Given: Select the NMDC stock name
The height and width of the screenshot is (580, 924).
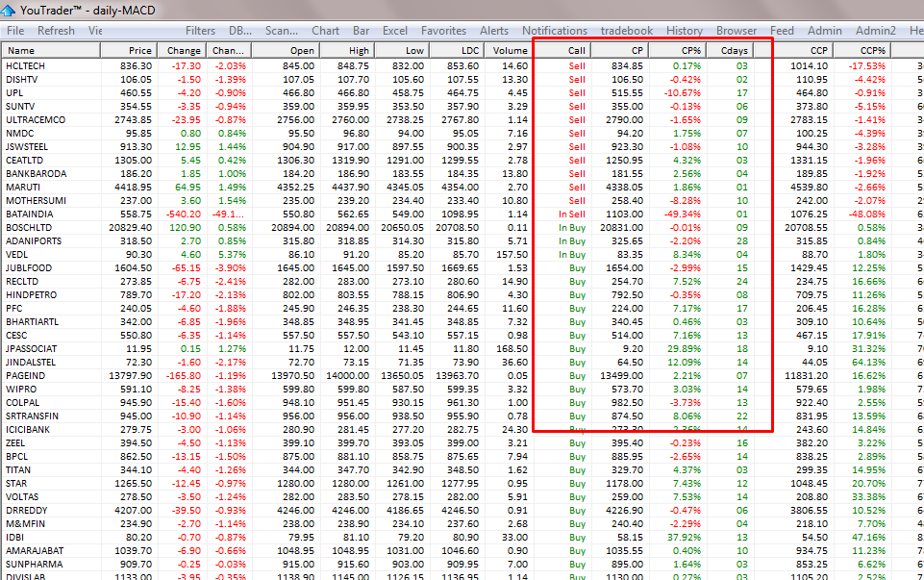Looking at the screenshot, I should [x=19, y=134].
